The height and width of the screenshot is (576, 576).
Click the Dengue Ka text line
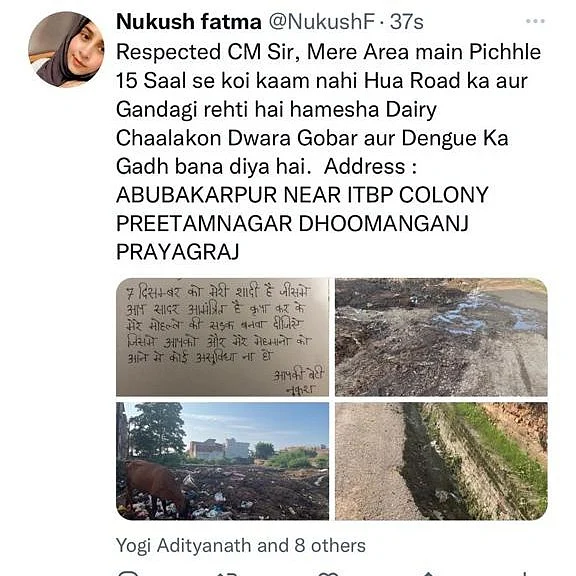[312, 138]
